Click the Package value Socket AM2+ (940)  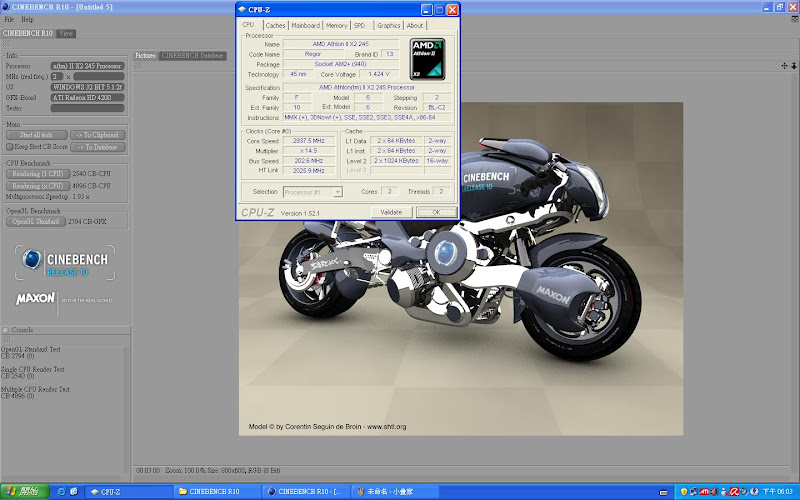(x=340, y=64)
